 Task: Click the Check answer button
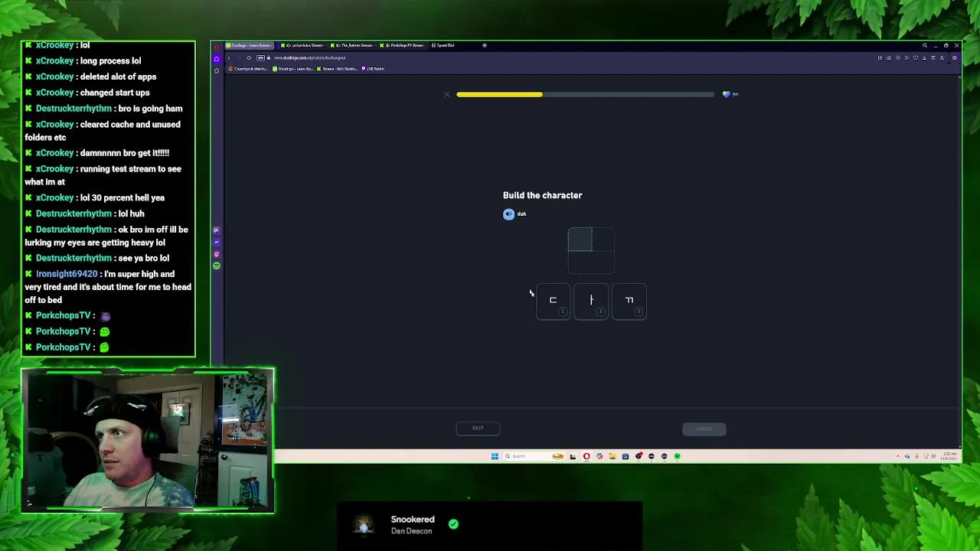(704, 429)
